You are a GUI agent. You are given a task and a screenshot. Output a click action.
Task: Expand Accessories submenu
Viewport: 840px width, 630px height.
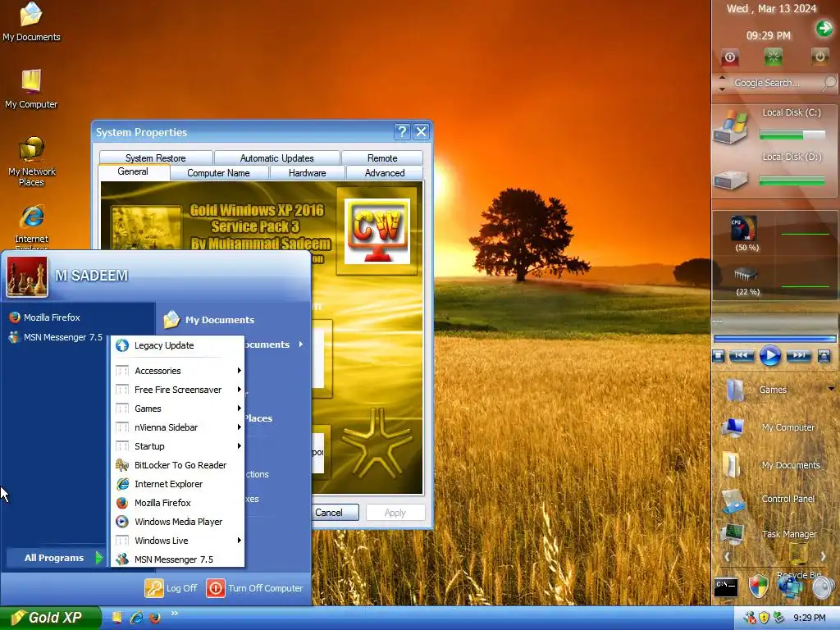178,371
